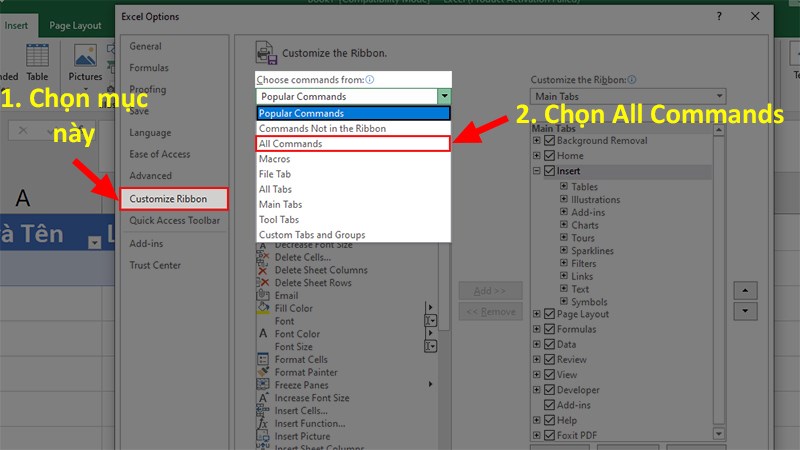Toggle the Page Layout checkbox
The height and width of the screenshot is (450, 800).
pos(549,314)
